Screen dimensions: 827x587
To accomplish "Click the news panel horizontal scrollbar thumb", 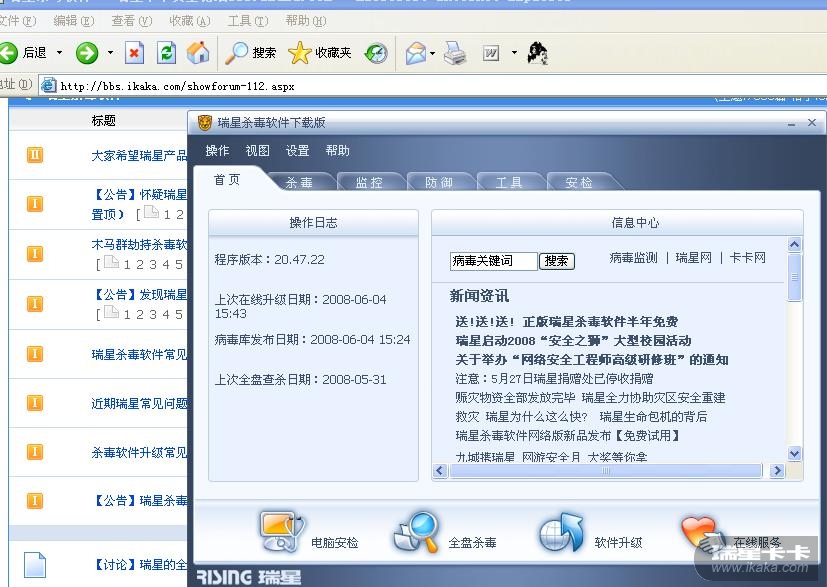I will pos(606,470).
